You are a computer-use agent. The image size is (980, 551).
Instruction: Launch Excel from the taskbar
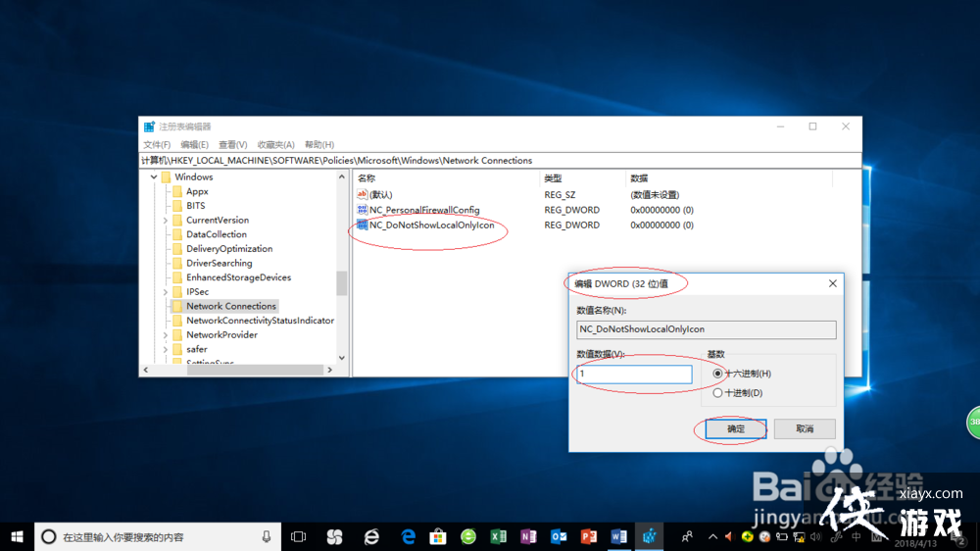(x=498, y=536)
